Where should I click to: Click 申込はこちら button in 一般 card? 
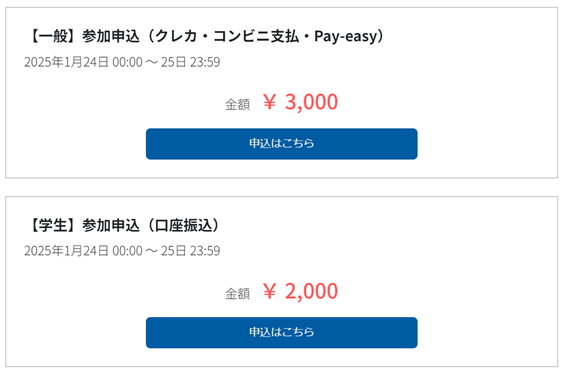pos(281,144)
